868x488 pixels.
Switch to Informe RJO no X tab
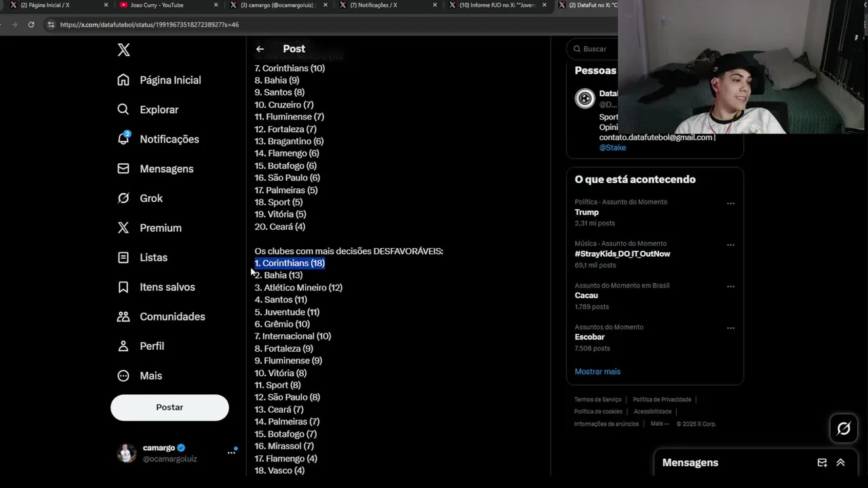click(x=497, y=5)
